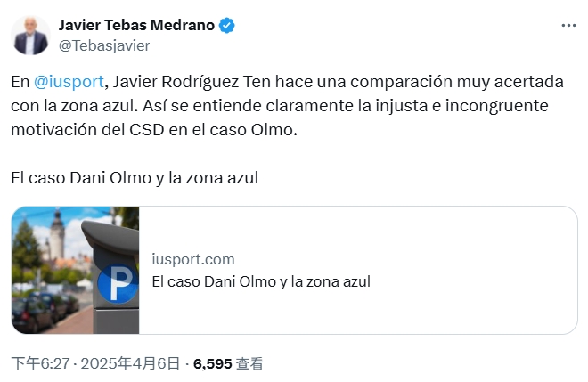This screenshot has width=588, height=382.
Task: Click the link card headline about Dani Olmo
Action: pyautogui.click(x=261, y=281)
